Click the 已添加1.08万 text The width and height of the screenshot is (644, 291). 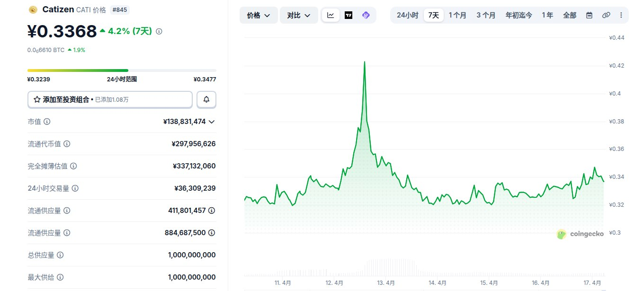click(112, 100)
